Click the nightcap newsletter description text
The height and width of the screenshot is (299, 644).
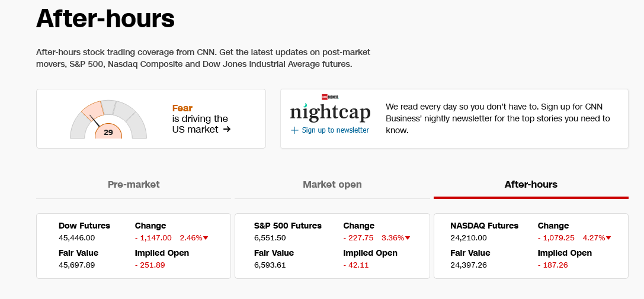498,118
